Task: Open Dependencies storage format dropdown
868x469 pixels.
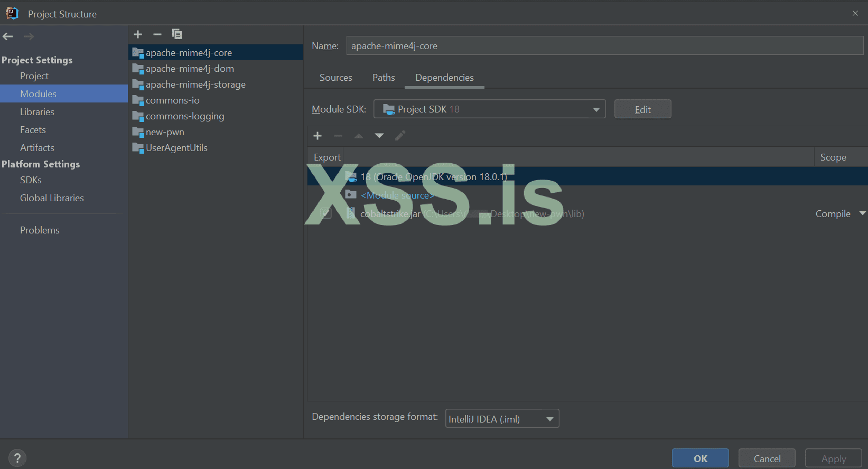Action: pyautogui.click(x=502, y=419)
